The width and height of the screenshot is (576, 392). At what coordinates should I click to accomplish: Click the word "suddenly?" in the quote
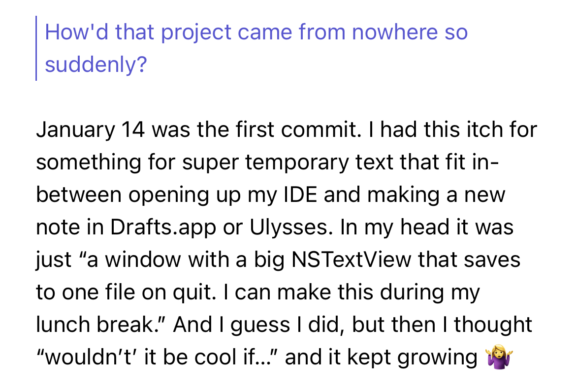click(x=96, y=65)
